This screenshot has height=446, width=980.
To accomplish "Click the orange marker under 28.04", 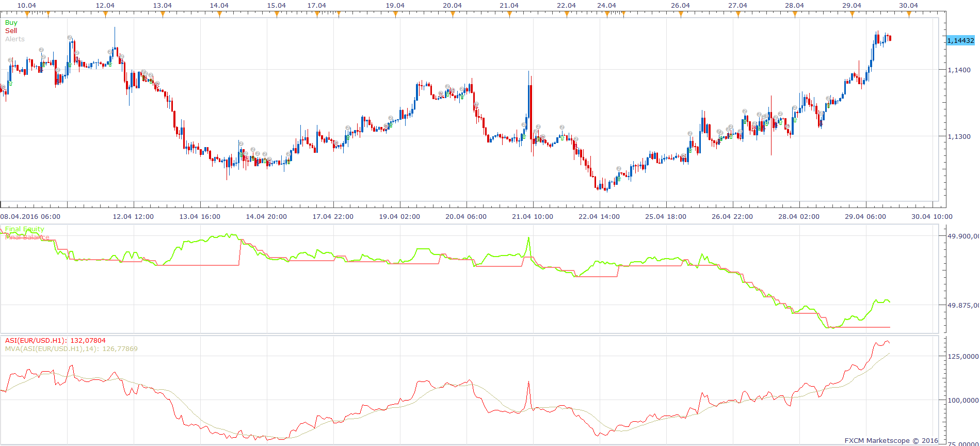I will (795, 14).
